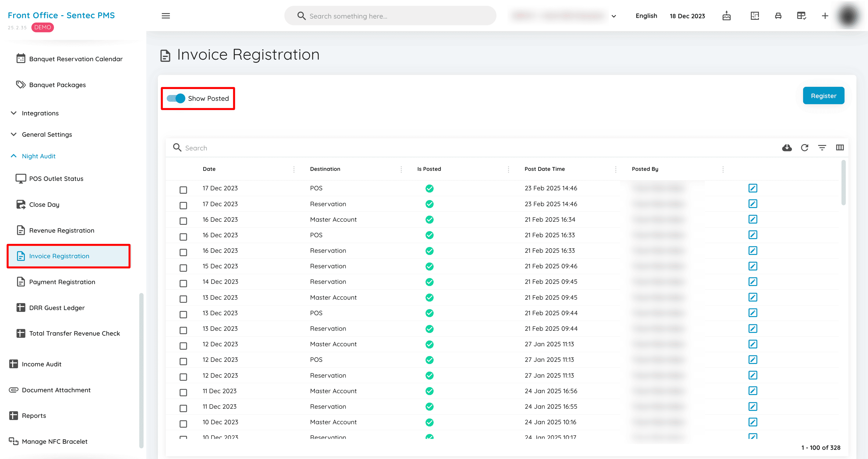Click the printer icon in top bar
This screenshot has width=868, height=459.
(778, 16)
